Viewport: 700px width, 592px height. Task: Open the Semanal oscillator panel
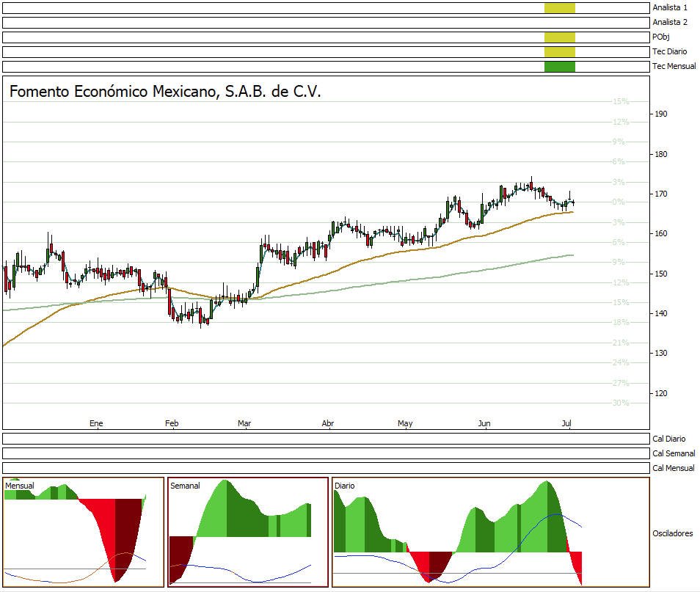pos(248,532)
